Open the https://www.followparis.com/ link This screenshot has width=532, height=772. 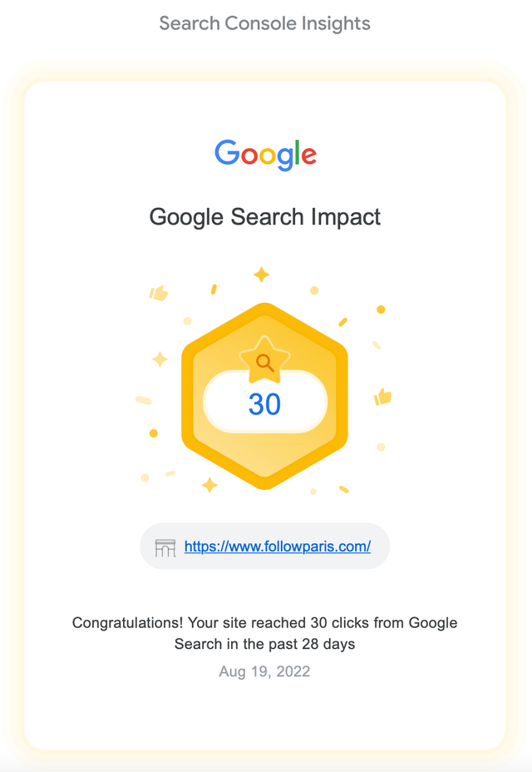click(278, 547)
